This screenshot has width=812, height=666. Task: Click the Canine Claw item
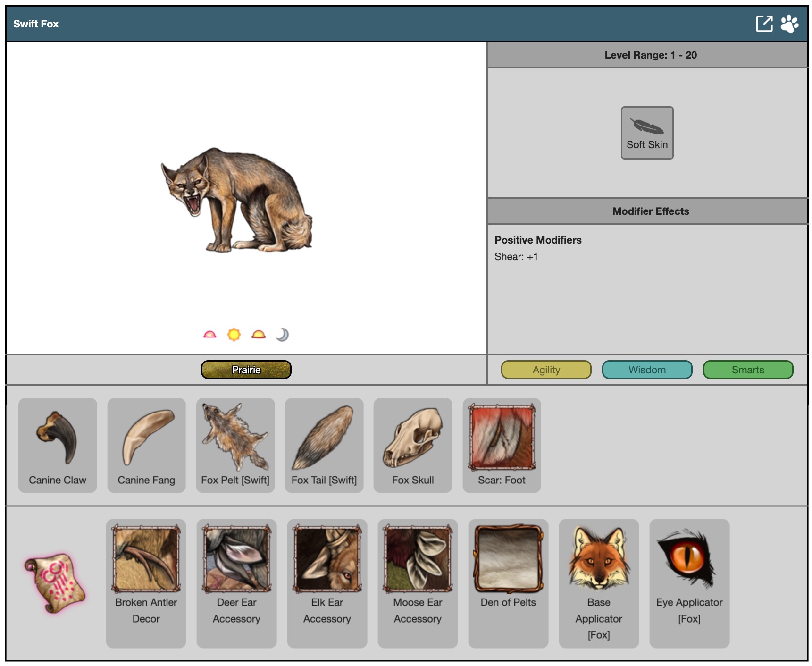58,445
